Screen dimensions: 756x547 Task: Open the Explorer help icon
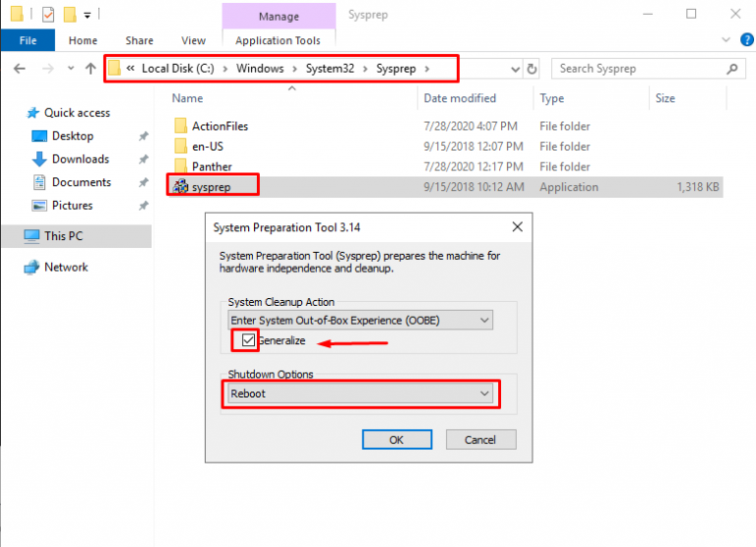pyautogui.click(x=747, y=40)
